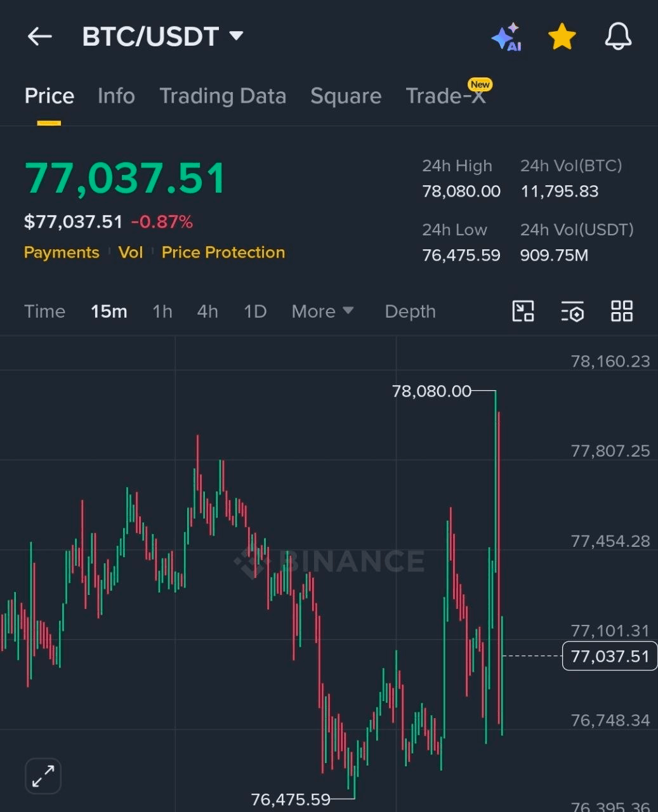The image size is (658, 812).
Task: Open the Trading Data tab
Action: [223, 96]
